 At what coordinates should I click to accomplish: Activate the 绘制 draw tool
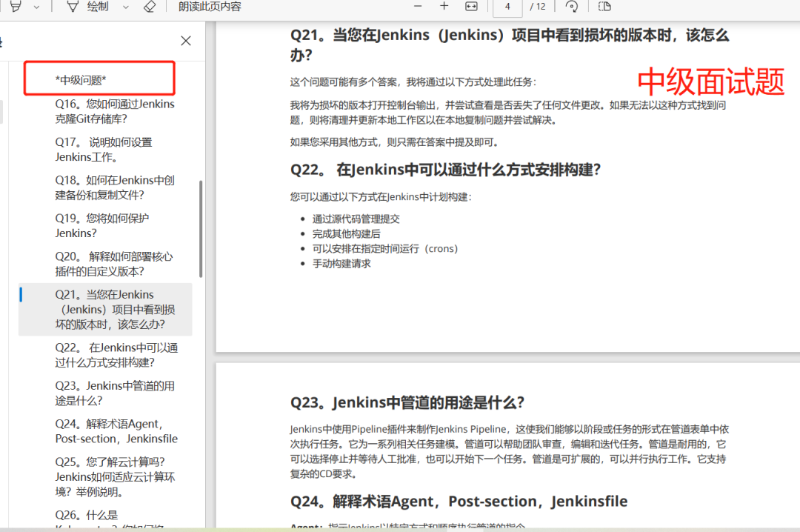pyautogui.click(x=87, y=7)
